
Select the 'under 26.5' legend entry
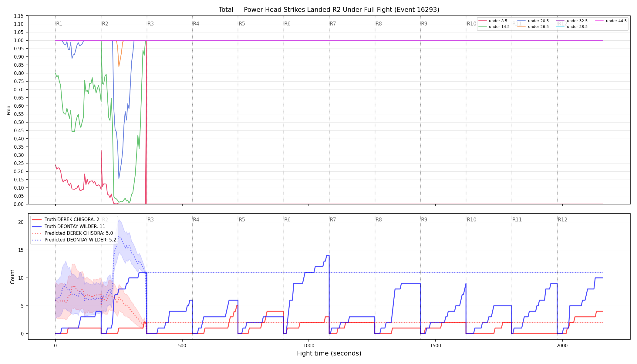tap(533, 27)
